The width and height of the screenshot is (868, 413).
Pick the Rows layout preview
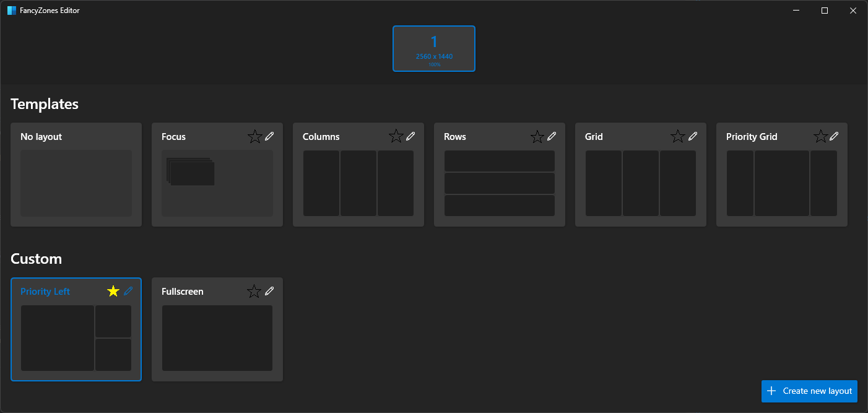500,183
